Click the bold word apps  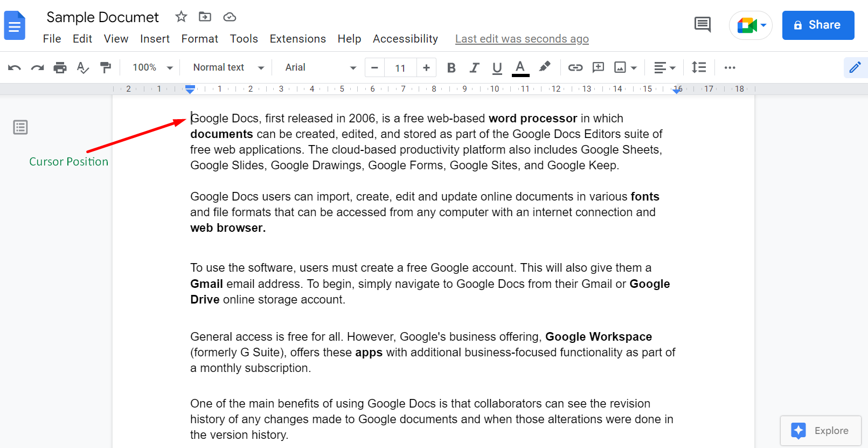(369, 353)
